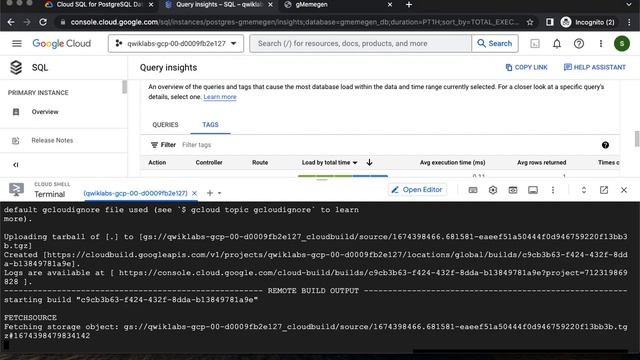The height and width of the screenshot is (360, 640).
Task: Click the Action column header
Action: pyautogui.click(x=157, y=162)
